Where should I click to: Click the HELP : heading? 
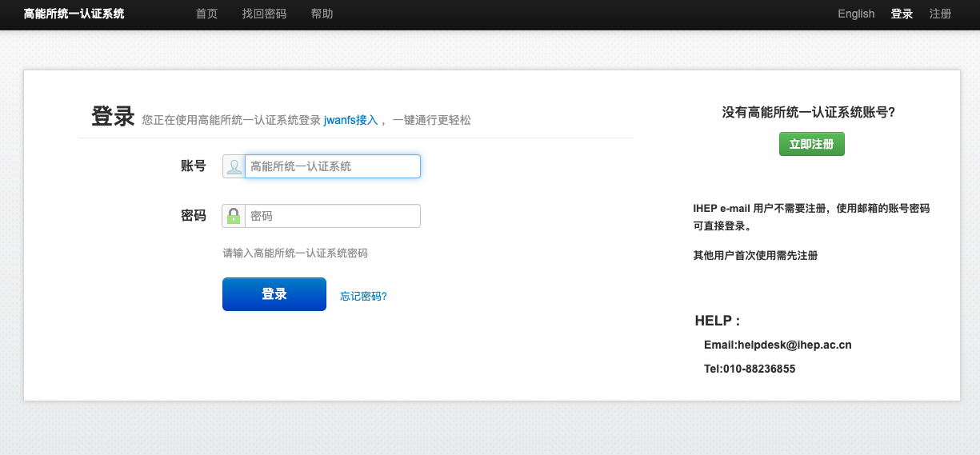point(718,321)
